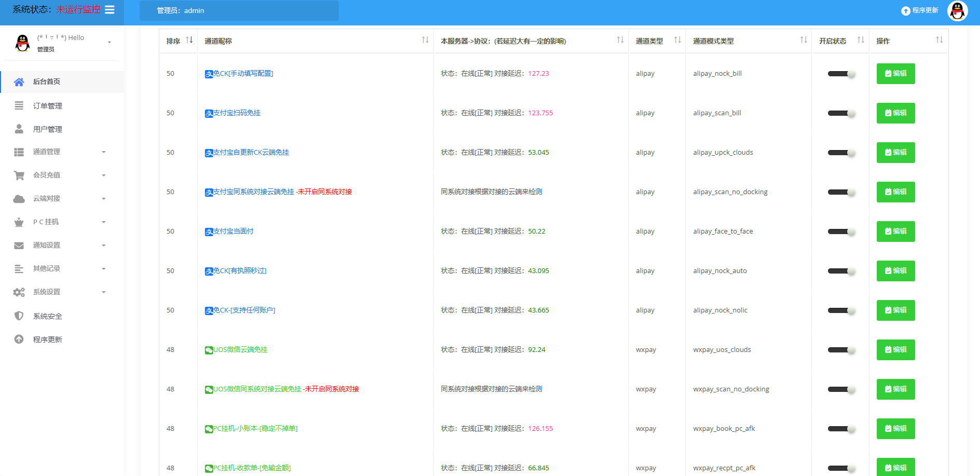Click the shopping cart icon beside 会员充值
The width and height of the screenshot is (980, 476).
(x=19, y=175)
